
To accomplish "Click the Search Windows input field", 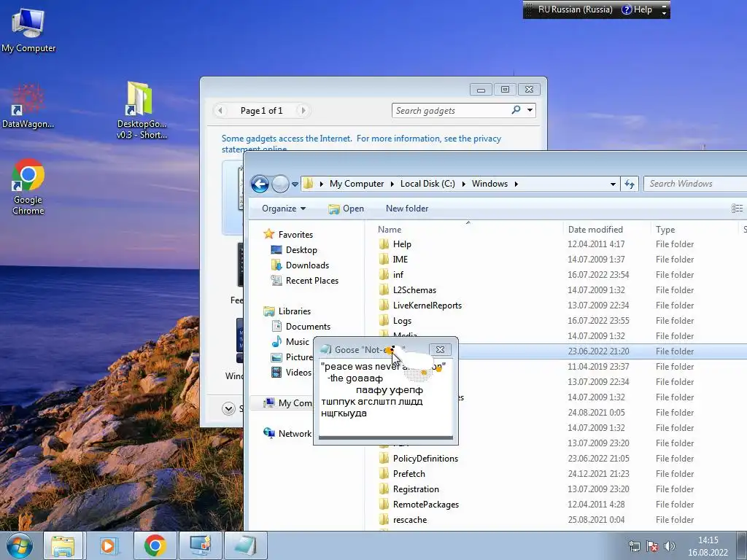I will point(694,184).
